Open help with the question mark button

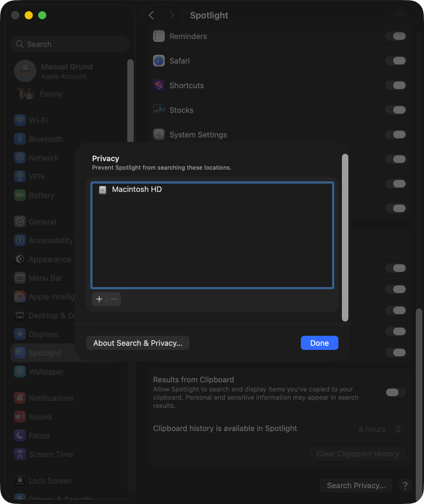(x=405, y=486)
